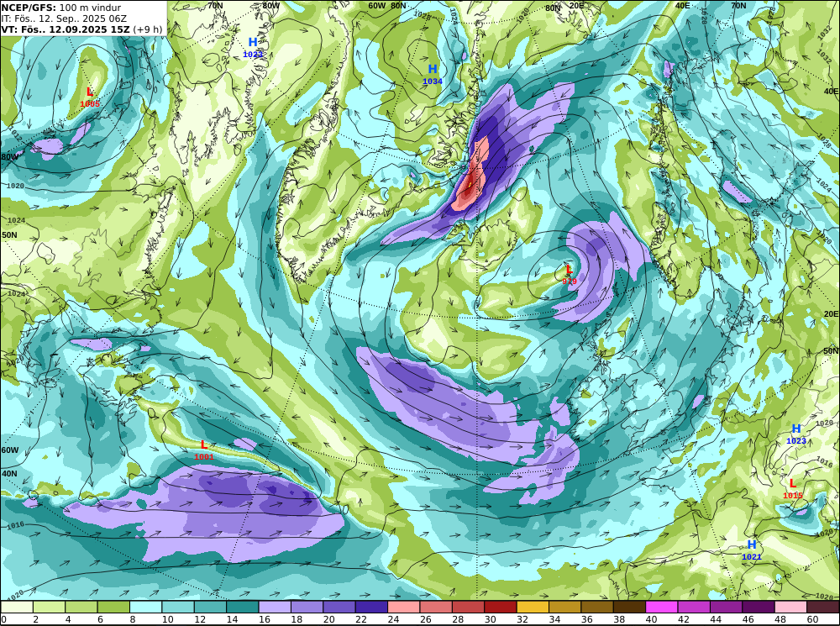This screenshot has height=626, width=840.
Task: Click the pressure value 979 under the L
Action: 570,281
